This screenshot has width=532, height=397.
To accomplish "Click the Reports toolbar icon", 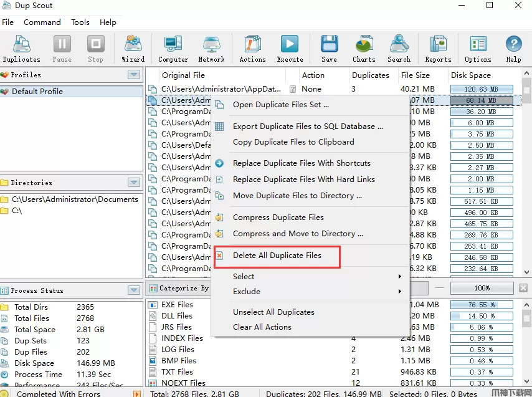I will (438, 49).
